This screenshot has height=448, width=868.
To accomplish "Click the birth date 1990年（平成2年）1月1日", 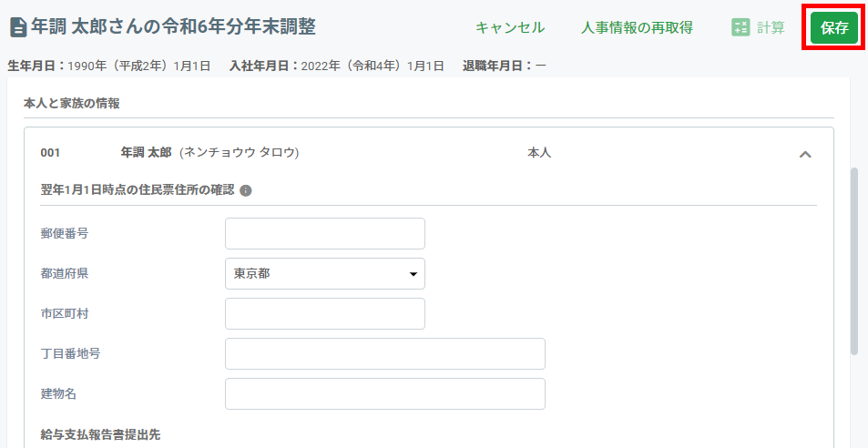I will [139, 66].
